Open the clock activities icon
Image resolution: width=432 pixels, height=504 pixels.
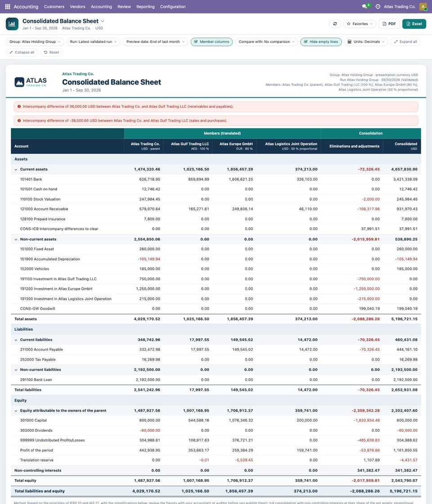[378, 6]
